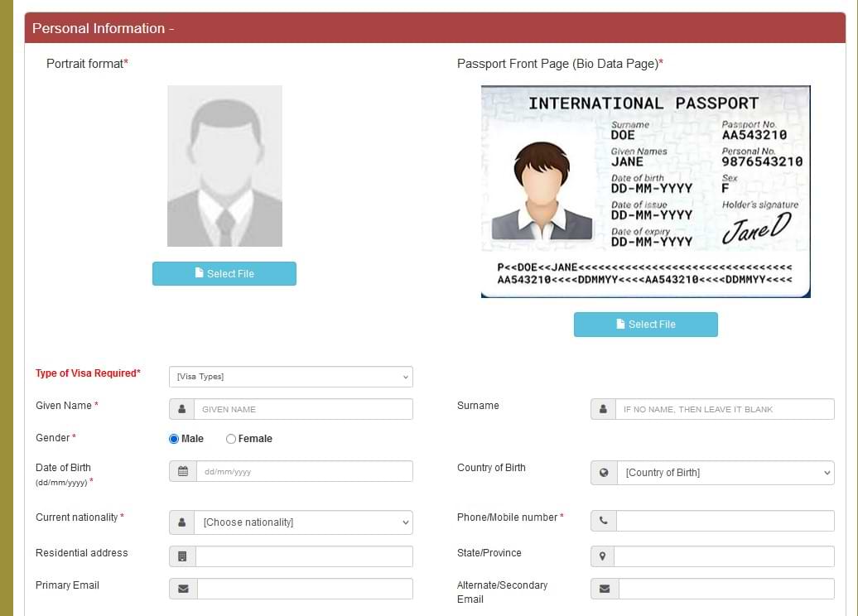The width and height of the screenshot is (858, 616).
Task: Click the person icon beside Given Name field
Action: coord(181,409)
